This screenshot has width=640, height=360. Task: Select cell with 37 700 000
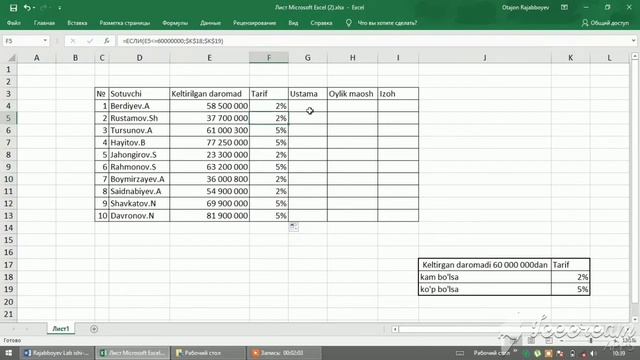(209, 118)
